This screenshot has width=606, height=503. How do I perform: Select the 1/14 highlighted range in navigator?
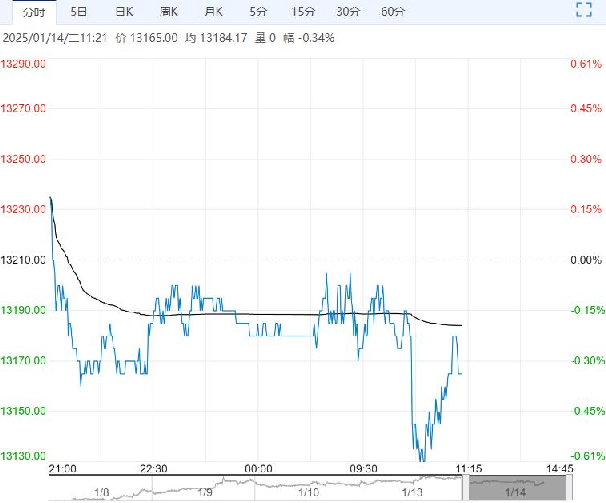(517, 488)
